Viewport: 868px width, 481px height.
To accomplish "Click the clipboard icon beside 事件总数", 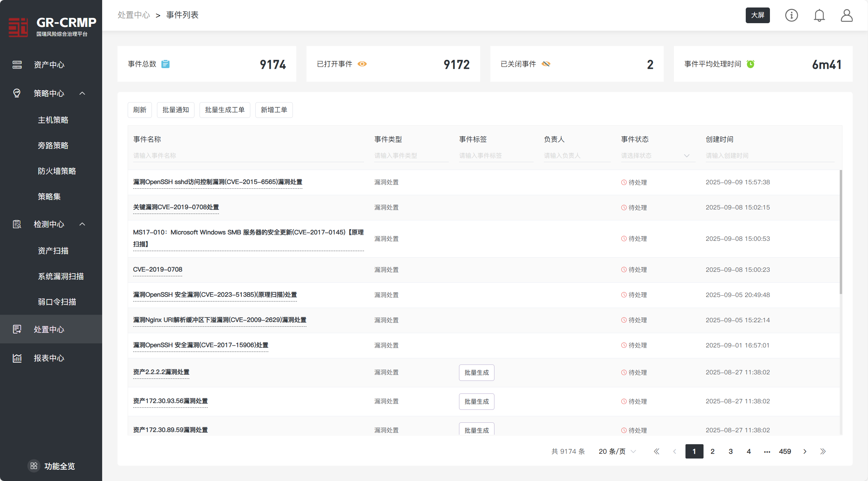I will click(x=165, y=64).
